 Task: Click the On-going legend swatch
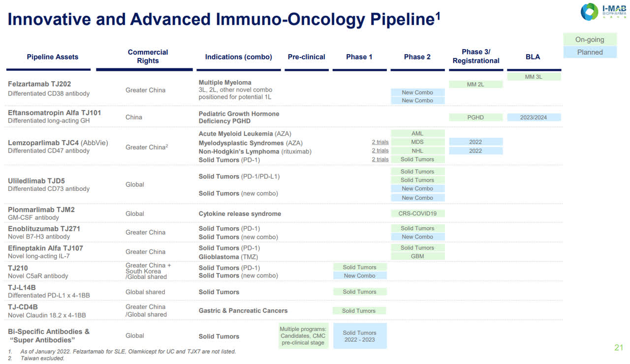pyautogui.click(x=589, y=39)
